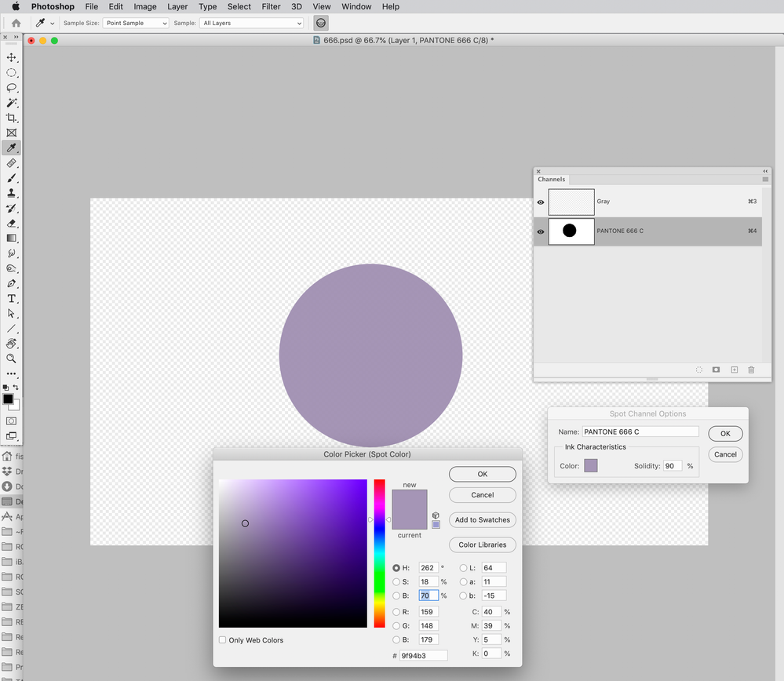Viewport: 784px width, 681px height.
Task: Collapse the Channels panel with double arrows
Action: [765, 171]
